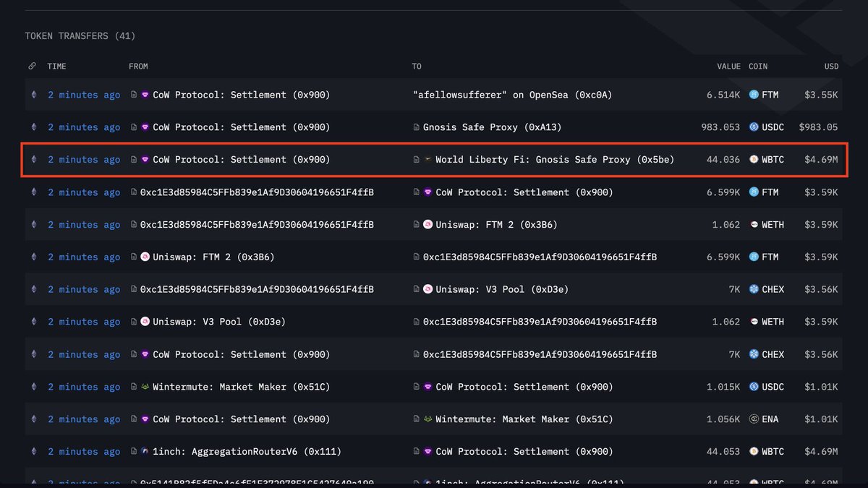The width and height of the screenshot is (868, 488).
Task: Click the USDC coin icon in the 1.015K row
Action: coord(754,387)
